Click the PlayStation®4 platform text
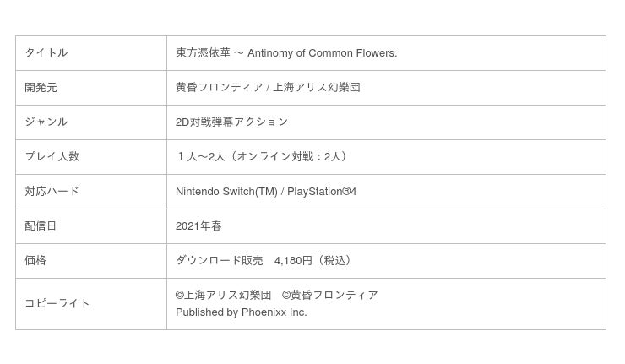 pos(322,192)
